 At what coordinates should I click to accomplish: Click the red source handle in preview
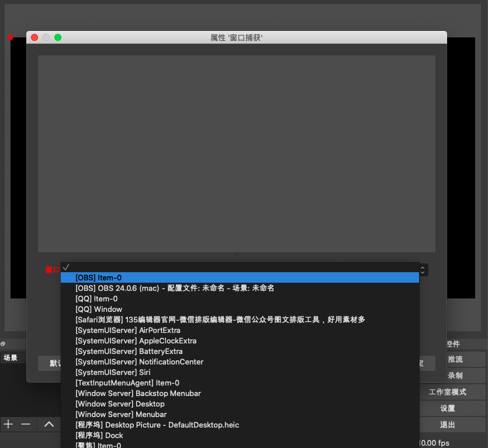pos(11,37)
